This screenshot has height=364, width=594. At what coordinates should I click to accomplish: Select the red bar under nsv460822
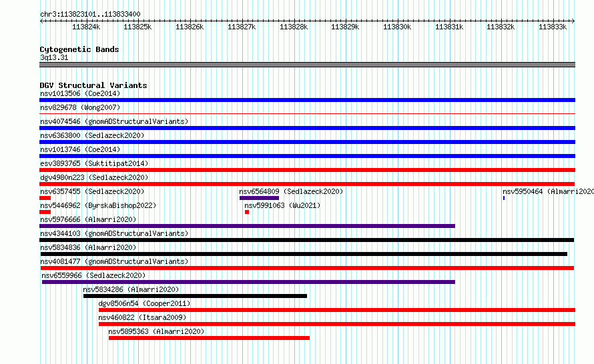(337, 324)
